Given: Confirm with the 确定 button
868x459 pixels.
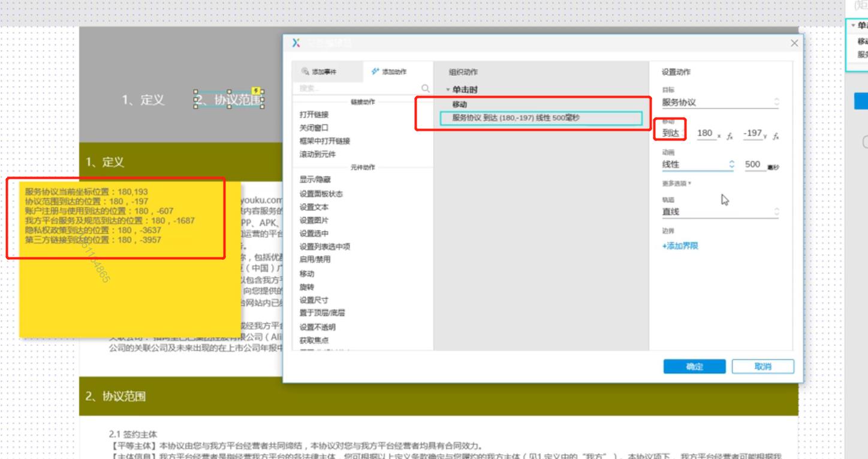Looking at the screenshot, I should (x=694, y=367).
